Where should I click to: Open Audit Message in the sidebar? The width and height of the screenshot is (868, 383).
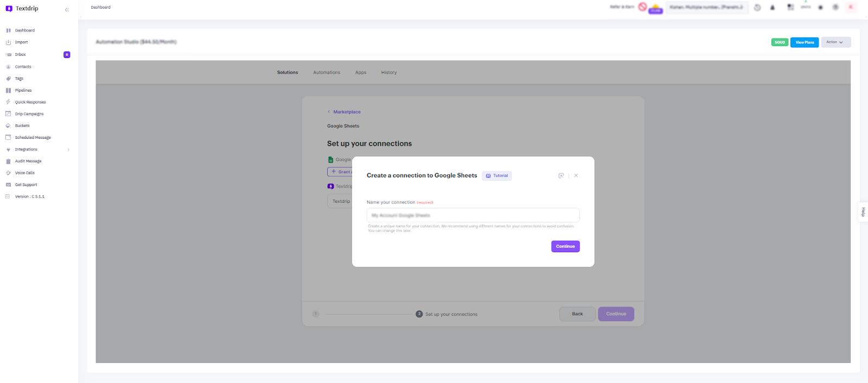tap(28, 161)
